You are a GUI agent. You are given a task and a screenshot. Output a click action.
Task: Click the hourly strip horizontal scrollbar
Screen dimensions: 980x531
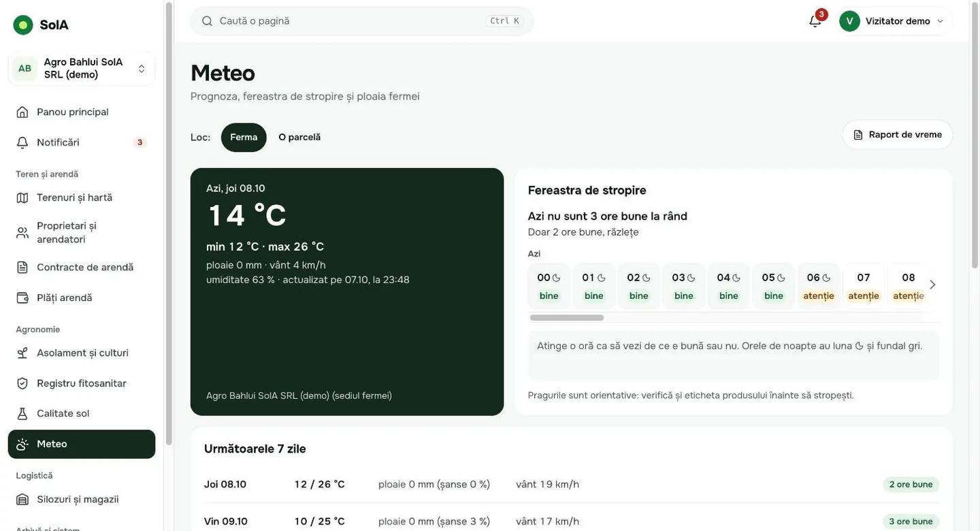point(566,318)
